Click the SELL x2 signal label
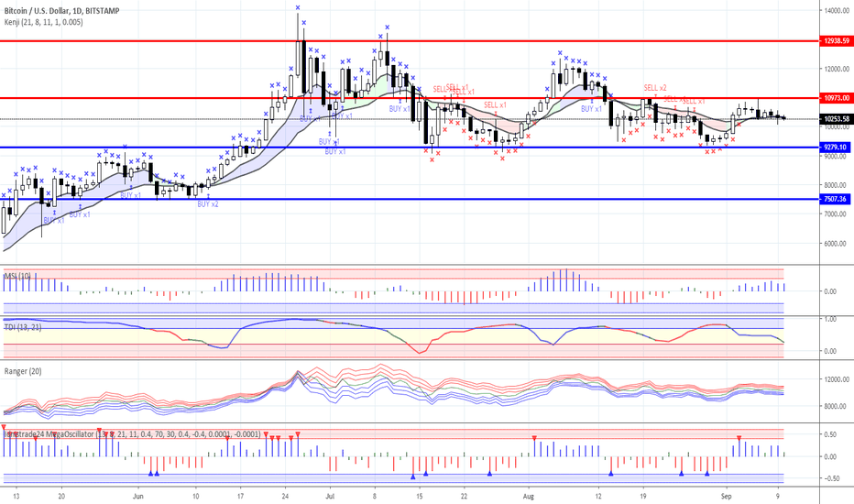The width and height of the screenshot is (854, 504). 654,88
